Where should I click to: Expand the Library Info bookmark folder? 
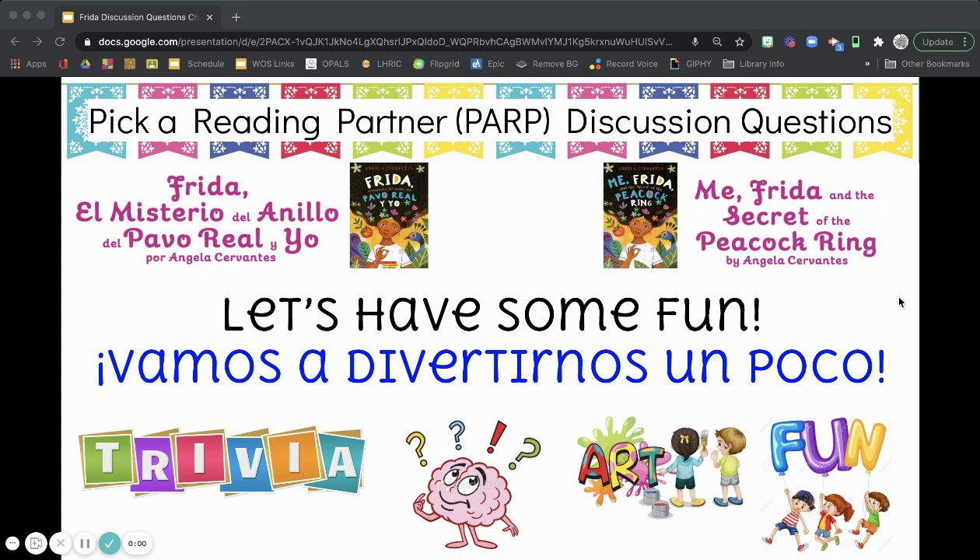click(x=754, y=64)
